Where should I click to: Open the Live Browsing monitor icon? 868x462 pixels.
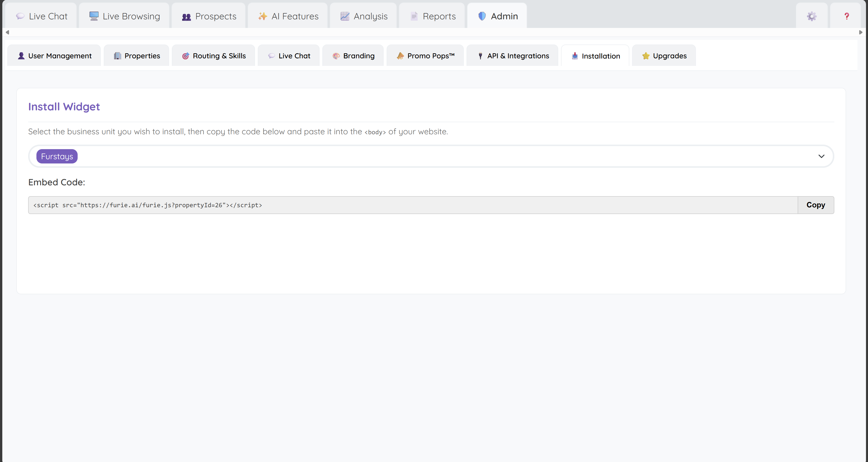tap(93, 15)
